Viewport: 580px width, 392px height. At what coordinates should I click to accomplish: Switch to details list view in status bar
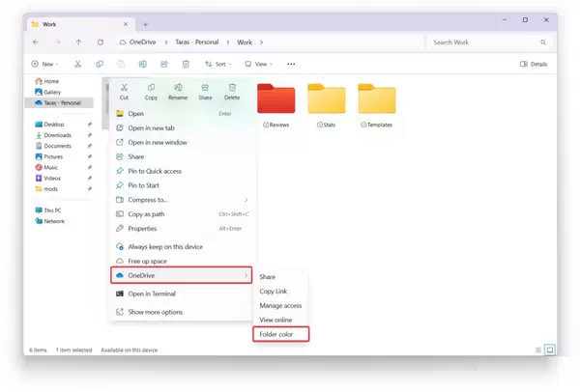(x=538, y=350)
